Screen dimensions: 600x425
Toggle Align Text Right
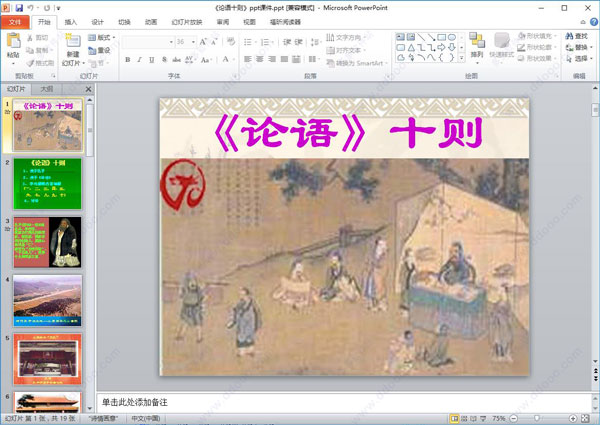[272, 59]
